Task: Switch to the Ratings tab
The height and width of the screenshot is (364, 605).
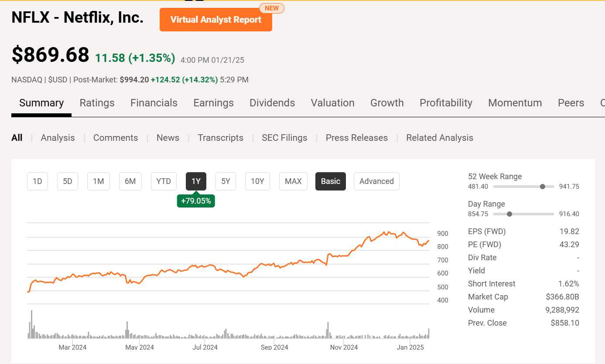Action: (97, 103)
